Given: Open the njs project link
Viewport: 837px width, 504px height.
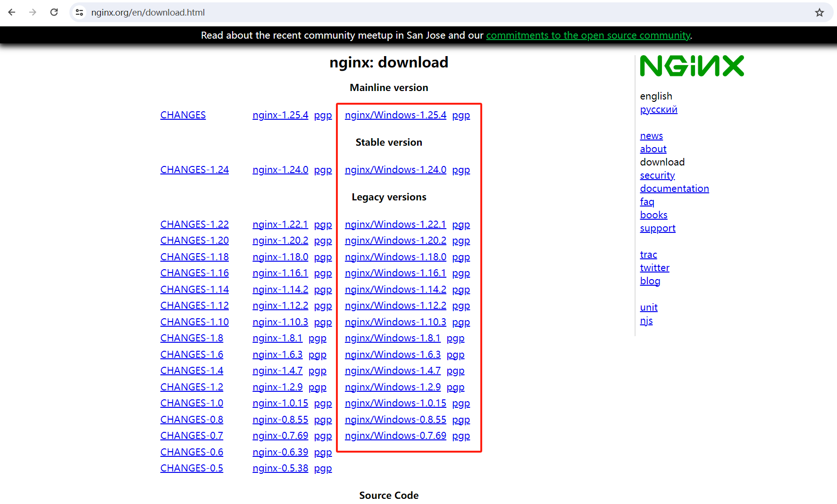Looking at the screenshot, I should coord(646,321).
